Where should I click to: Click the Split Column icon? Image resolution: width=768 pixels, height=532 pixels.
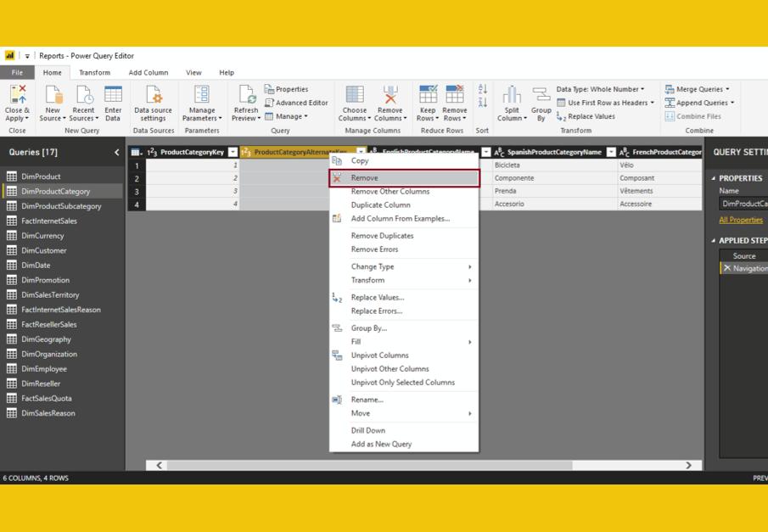coord(512,95)
